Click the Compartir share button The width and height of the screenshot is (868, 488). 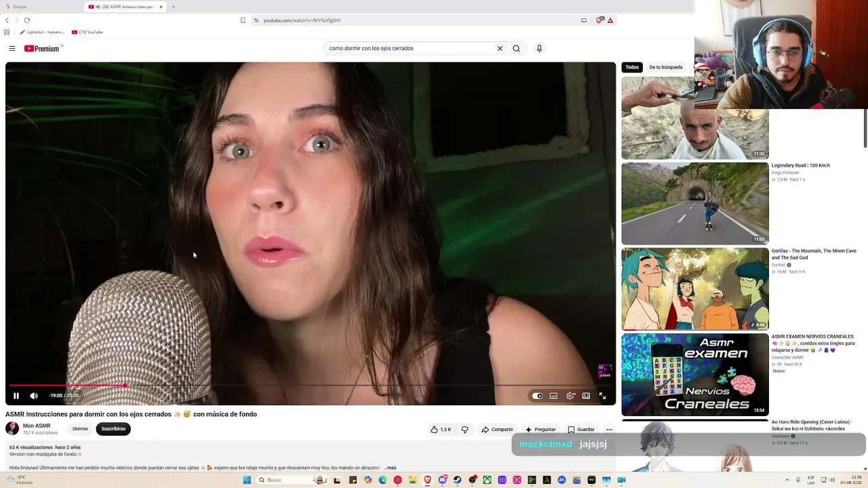(497, 429)
